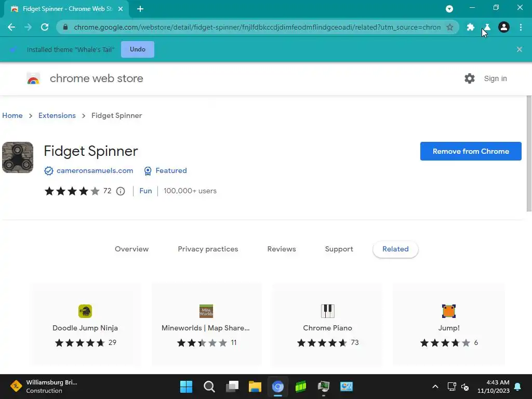Open muted volume tray icon
This screenshot has height=399, width=532.
465,387
